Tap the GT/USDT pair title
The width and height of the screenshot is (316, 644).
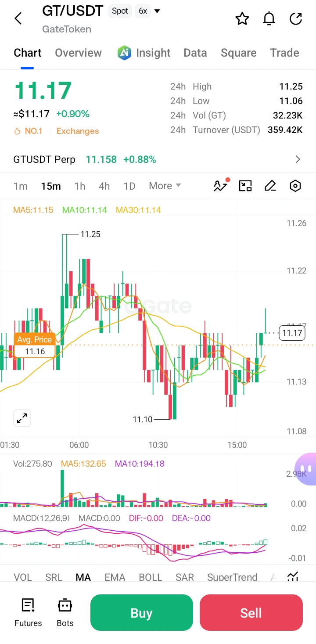point(73,11)
